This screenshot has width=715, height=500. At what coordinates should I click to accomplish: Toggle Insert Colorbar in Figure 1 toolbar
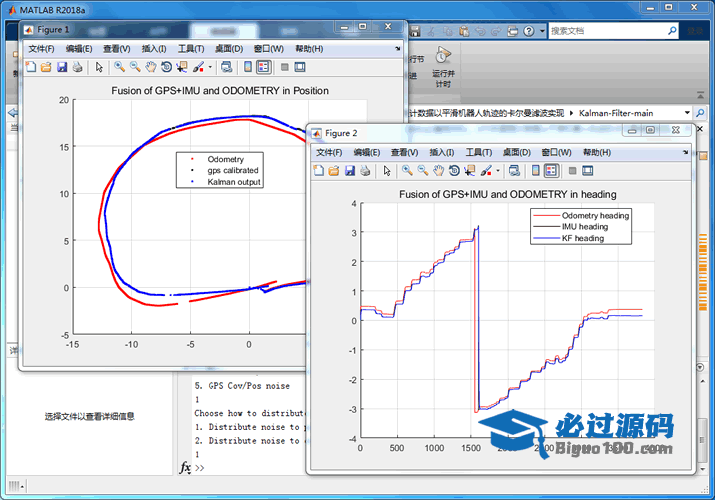pyautogui.click(x=247, y=67)
